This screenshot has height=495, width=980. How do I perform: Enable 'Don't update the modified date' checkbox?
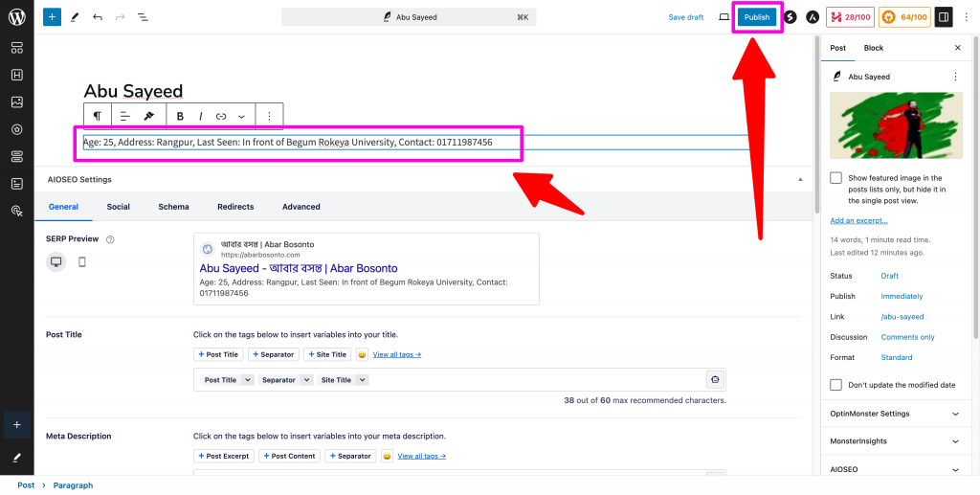click(836, 385)
